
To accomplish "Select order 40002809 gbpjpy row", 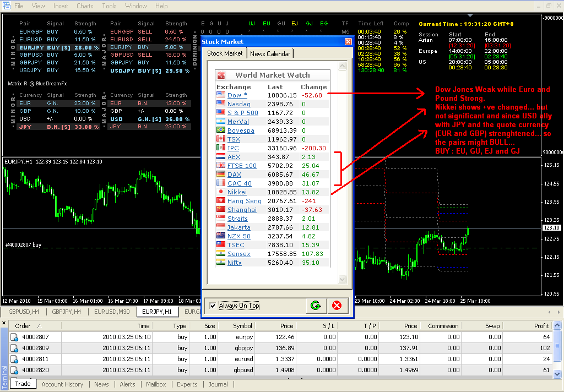I will point(281,348).
